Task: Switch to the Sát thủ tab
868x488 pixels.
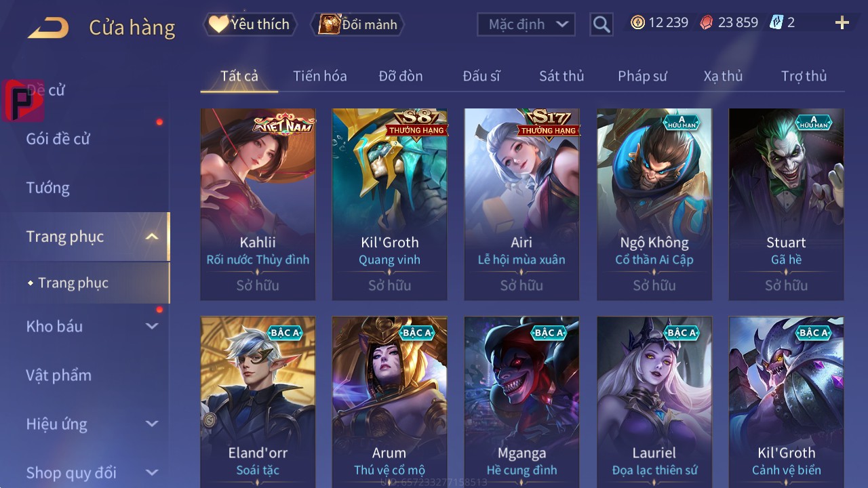Action: (561, 76)
